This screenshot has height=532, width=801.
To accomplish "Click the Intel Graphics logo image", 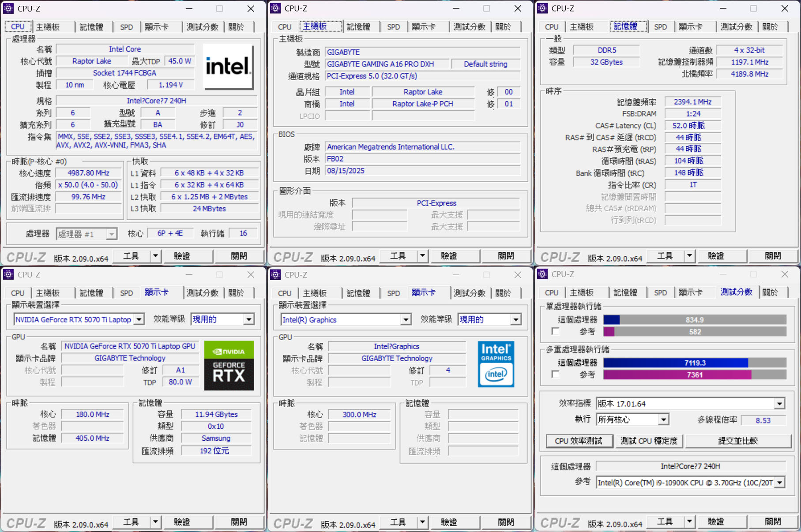I will click(x=496, y=364).
